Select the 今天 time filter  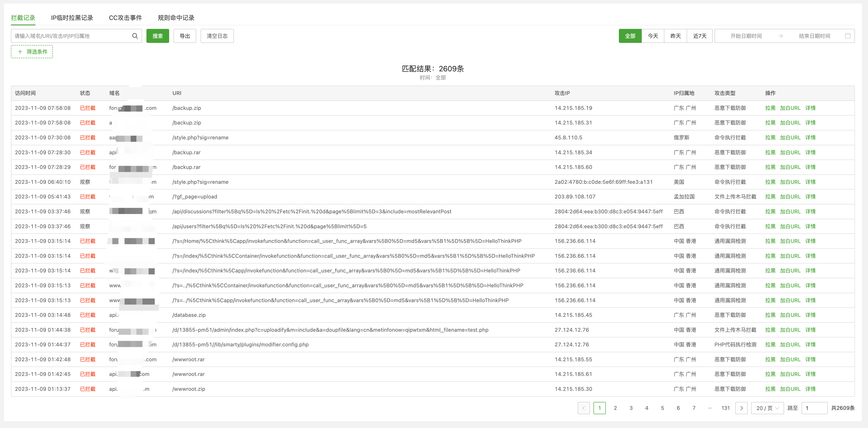click(x=653, y=36)
